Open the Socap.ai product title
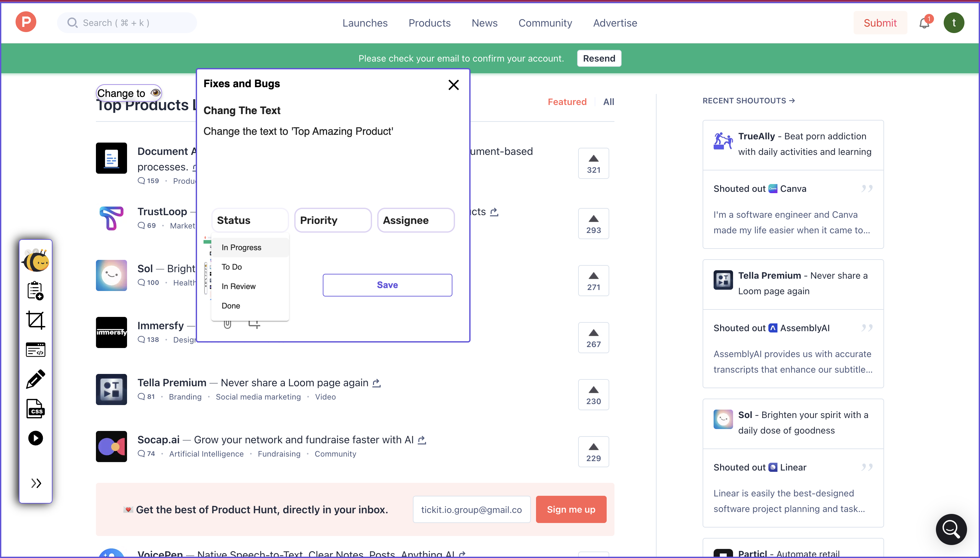Image resolution: width=980 pixels, height=558 pixels. coord(158,440)
